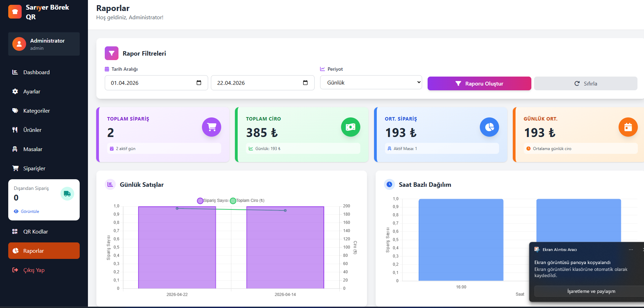
Task: Click the purple filter icon beside Rapor Filtreleri
Action: pos(112,53)
